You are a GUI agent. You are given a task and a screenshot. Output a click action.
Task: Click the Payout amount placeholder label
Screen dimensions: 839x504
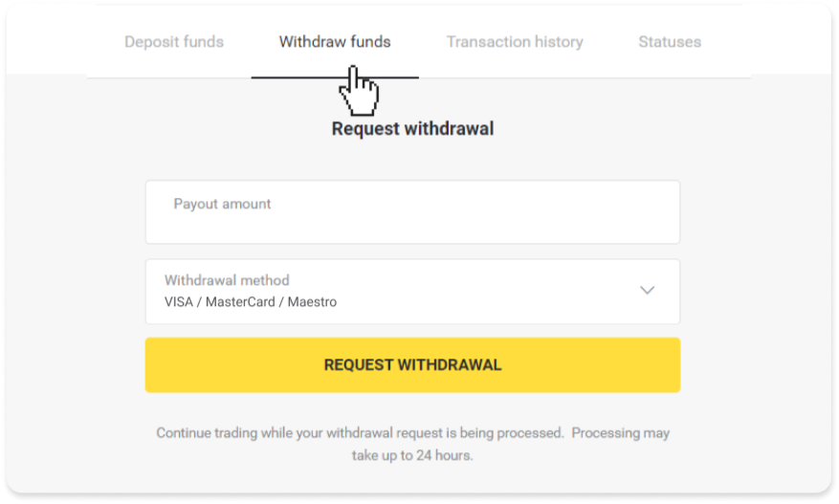222,204
